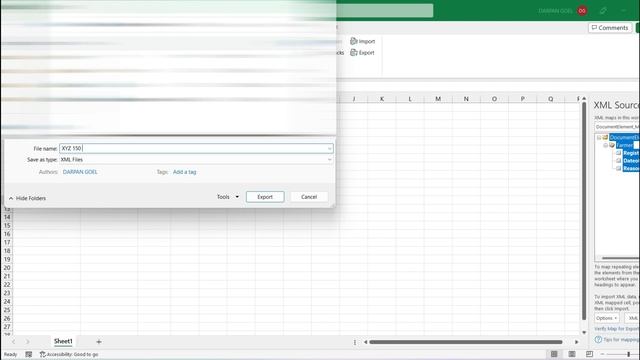Viewport: 640px width, 360px height.
Task: Click the Tips for mapping help icon
Action: (598, 339)
